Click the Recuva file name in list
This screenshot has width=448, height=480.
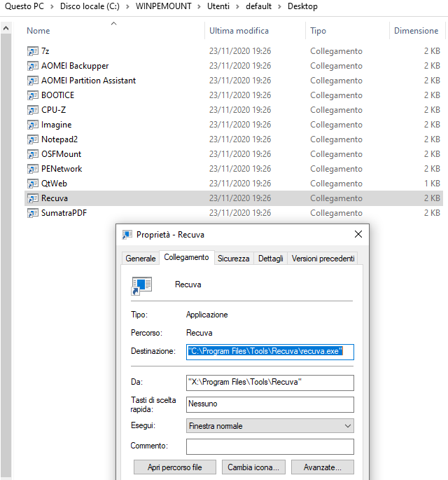(x=55, y=198)
